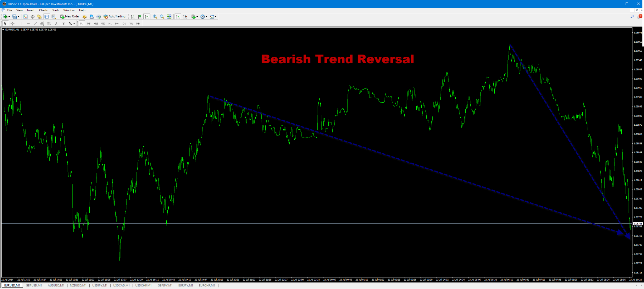
Task: Open the Charts menu
Action: [x=43, y=10]
